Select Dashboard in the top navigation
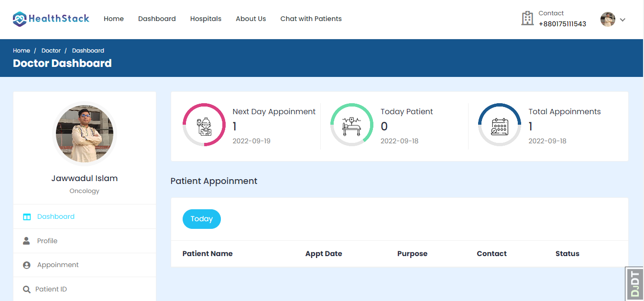This screenshot has height=301, width=644. [x=157, y=19]
